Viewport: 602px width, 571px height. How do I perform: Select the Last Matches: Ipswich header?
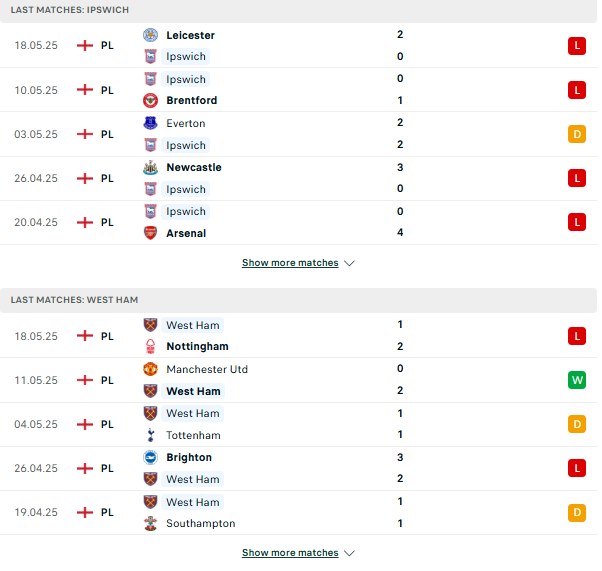298,10
